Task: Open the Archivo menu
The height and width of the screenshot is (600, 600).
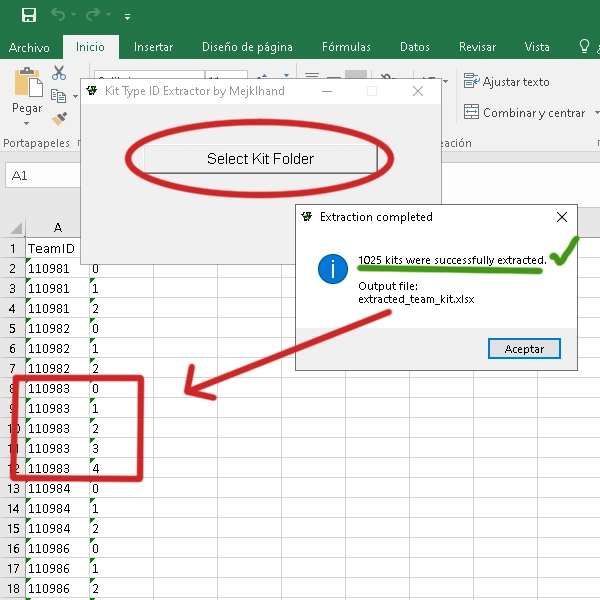Action: click(29, 47)
